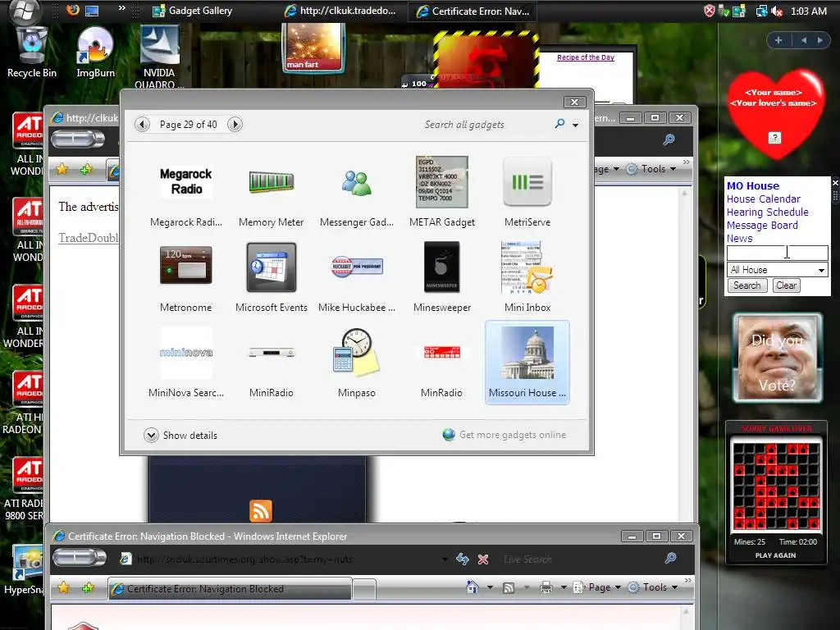Expand quick launch overflow chevron
Image resolution: width=840 pixels, height=630 pixels.
(122, 8)
